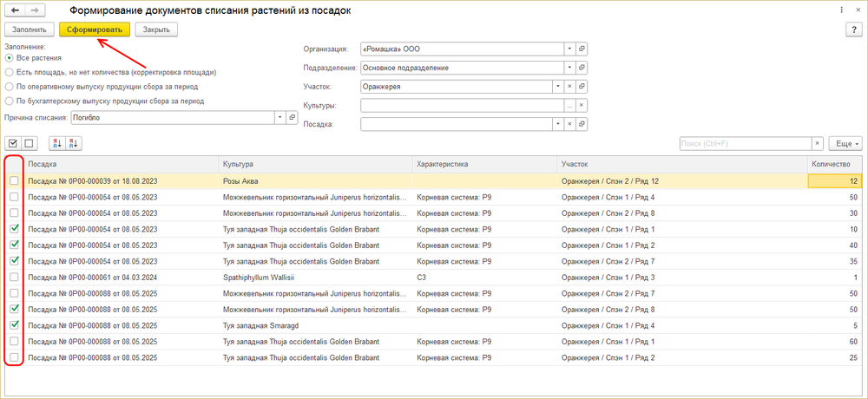Check the Розы Аква row checkbox
Screen dimensions: 868x399
(14, 181)
